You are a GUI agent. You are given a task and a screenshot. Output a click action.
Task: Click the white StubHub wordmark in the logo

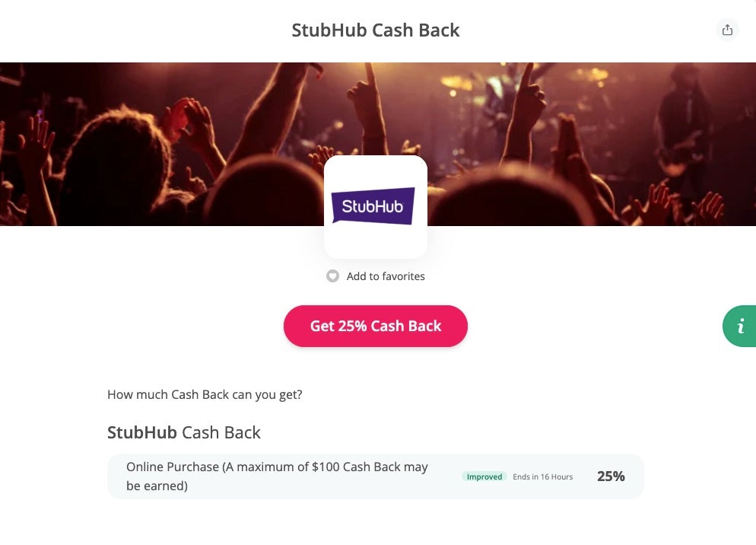click(x=372, y=206)
